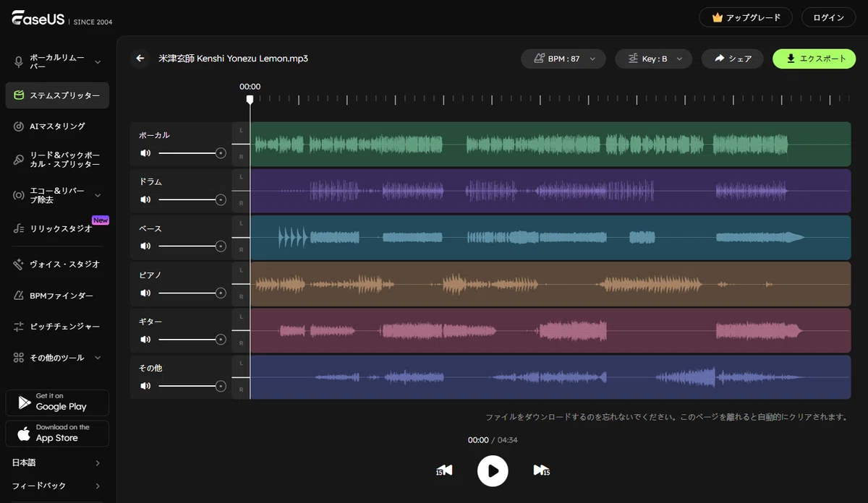Viewport: 868px width, 503px height.
Task: Click the tuning icon beside Key : B
Action: click(x=633, y=59)
